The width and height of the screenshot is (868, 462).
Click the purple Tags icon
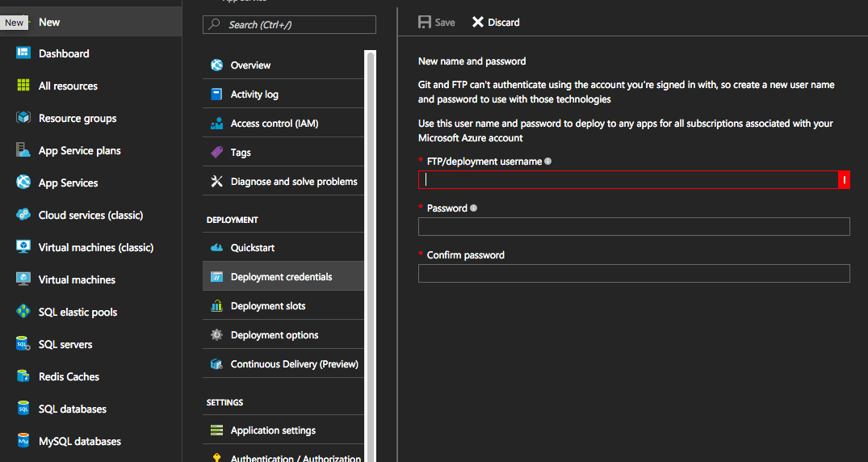217,152
